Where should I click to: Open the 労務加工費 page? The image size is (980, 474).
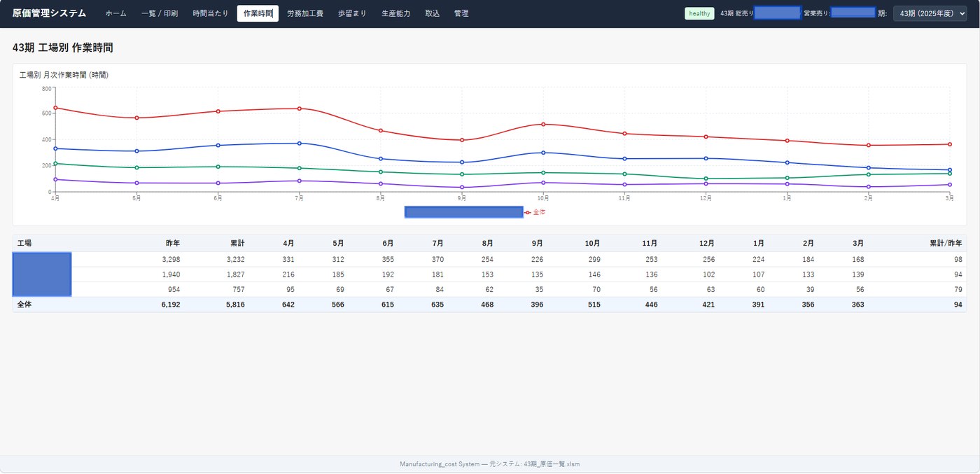point(305,13)
